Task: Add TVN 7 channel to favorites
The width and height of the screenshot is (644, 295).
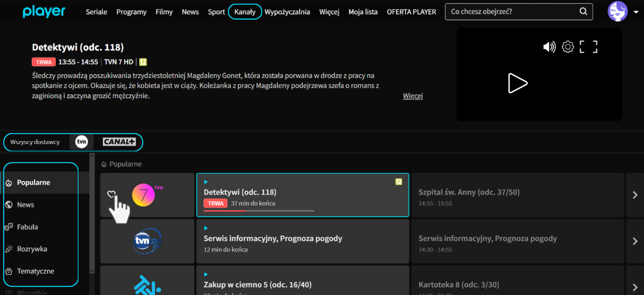Action: coord(111,194)
